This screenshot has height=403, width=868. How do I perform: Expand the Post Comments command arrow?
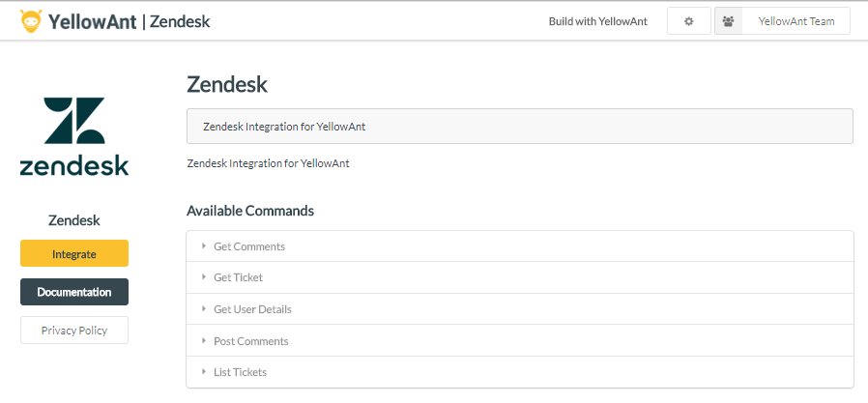204,340
